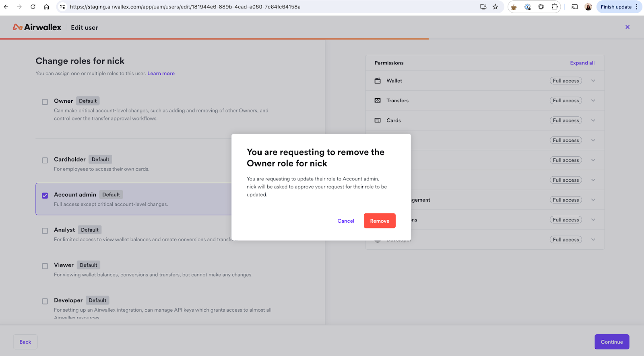Go to browser home page
The width and height of the screenshot is (644, 356).
point(47,7)
